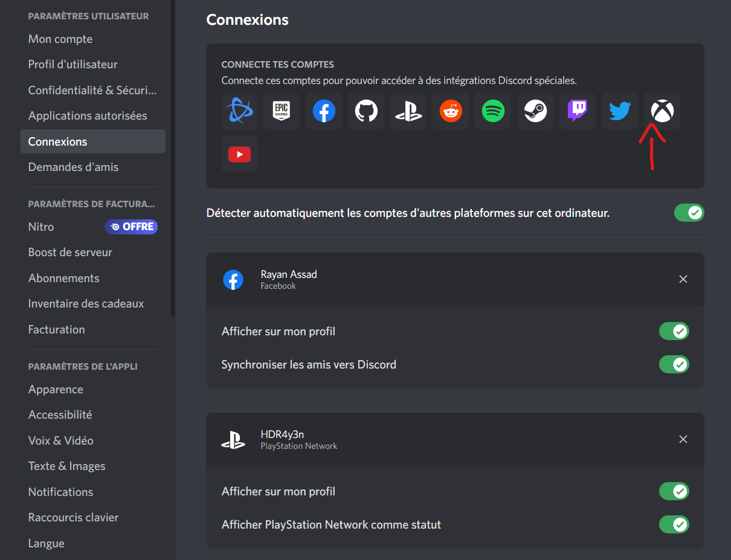This screenshot has width=731, height=560.
Task: Open 'Abonnements' settings
Action: (93, 278)
